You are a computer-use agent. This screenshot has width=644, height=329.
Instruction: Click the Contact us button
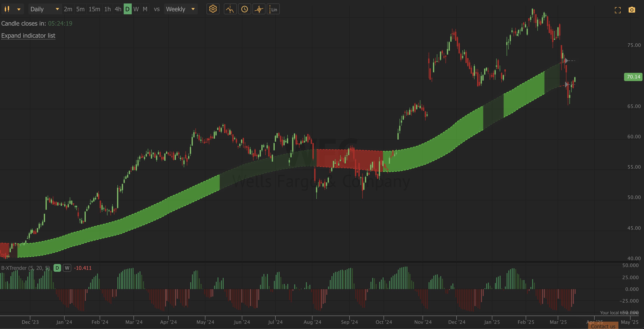[x=603, y=326]
